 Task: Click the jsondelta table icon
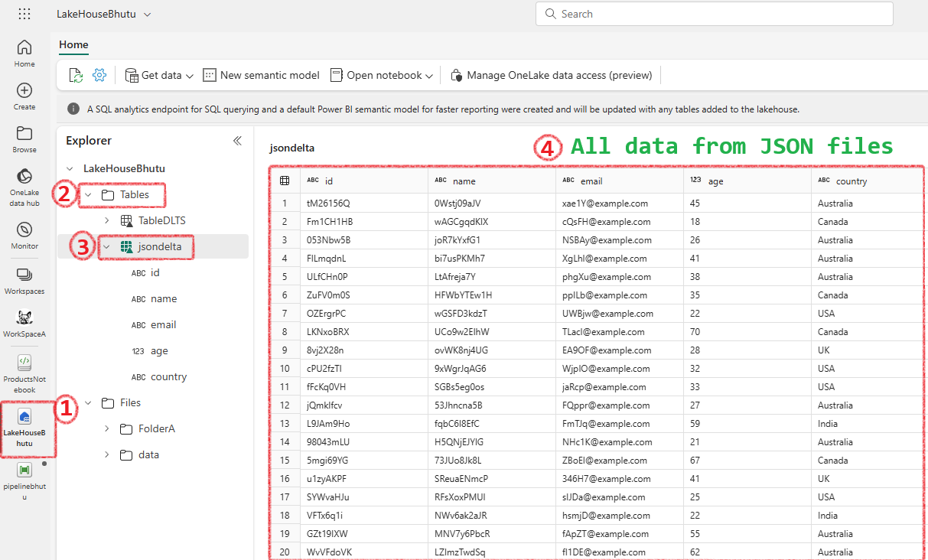pos(127,246)
